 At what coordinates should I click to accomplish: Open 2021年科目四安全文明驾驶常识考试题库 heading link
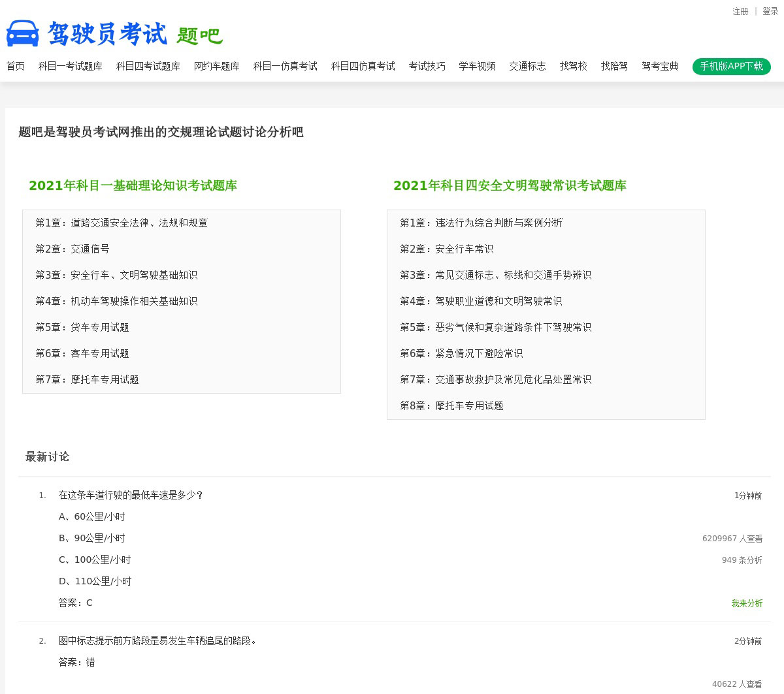[x=510, y=186]
